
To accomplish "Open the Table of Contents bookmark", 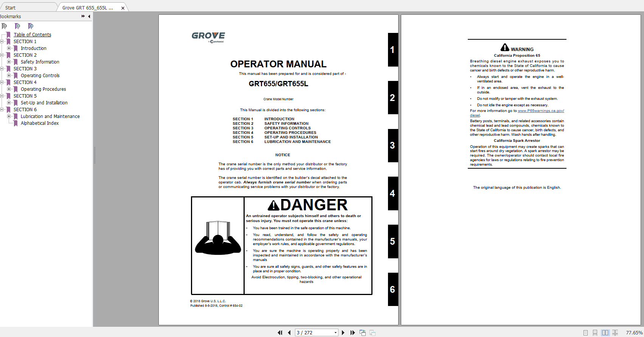I will click(x=33, y=35).
